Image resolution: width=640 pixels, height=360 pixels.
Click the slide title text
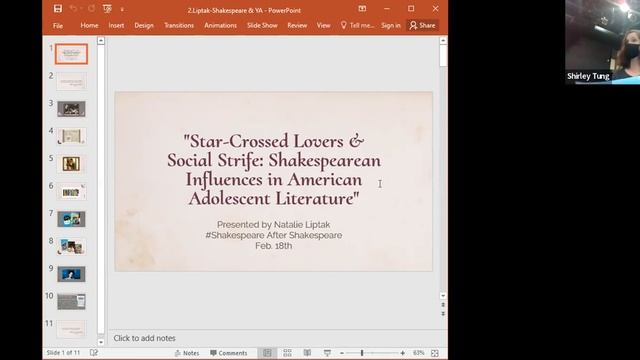point(273,169)
